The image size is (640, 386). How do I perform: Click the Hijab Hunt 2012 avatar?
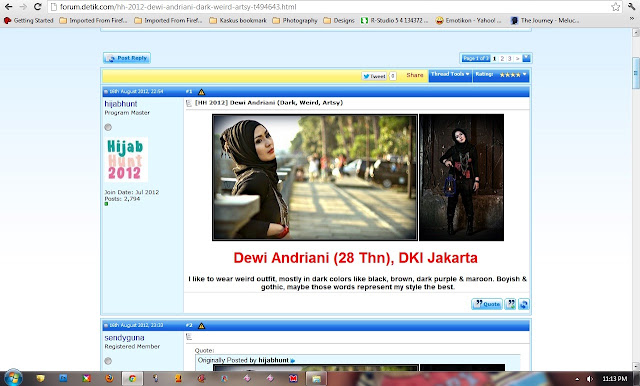point(126,160)
